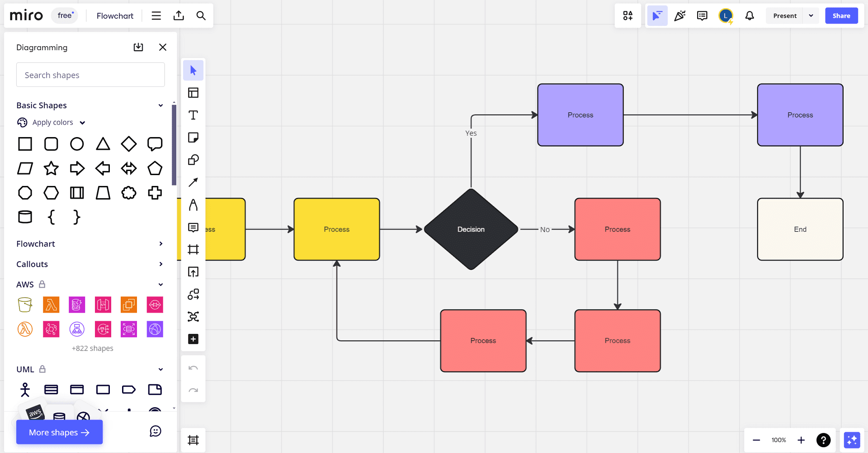This screenshot has width=868, height=453.
Task: Open the frames panel icon at bottom
Action: pyautogui.click(x=193, y=440)
